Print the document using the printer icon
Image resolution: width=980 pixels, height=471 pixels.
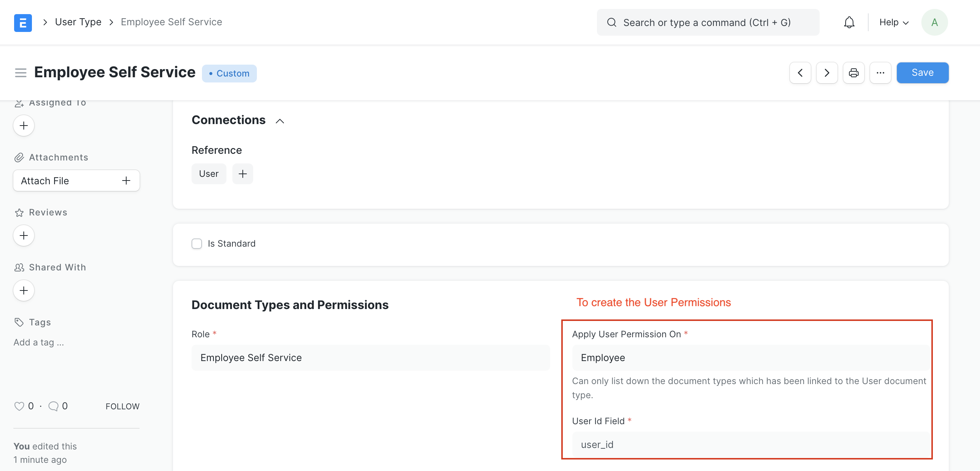pos(854,72)
